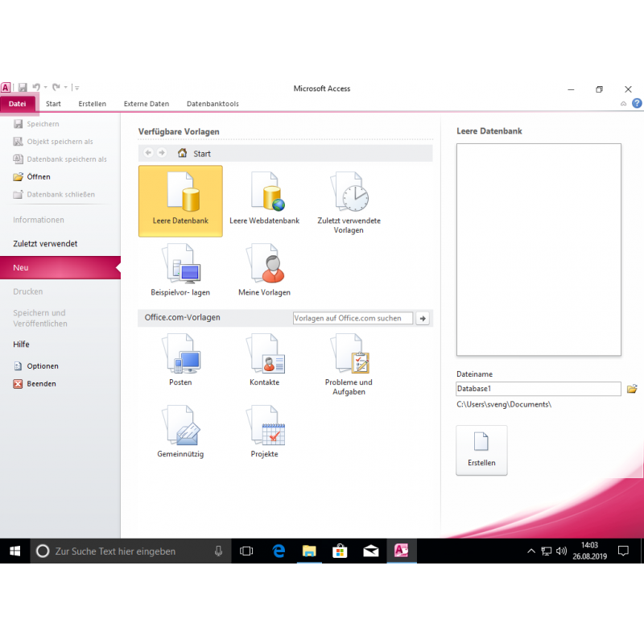Image resolution: width=644 pixels, height=644 pixels.
Task: Click the Dateiname text field
Action: tap(538, 389)
